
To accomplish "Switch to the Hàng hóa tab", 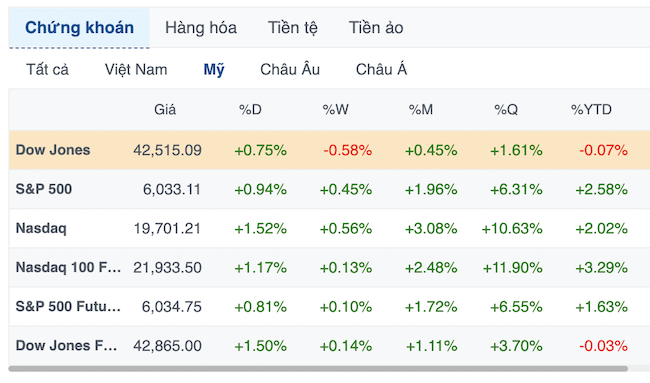I will (x=201, y=28).
